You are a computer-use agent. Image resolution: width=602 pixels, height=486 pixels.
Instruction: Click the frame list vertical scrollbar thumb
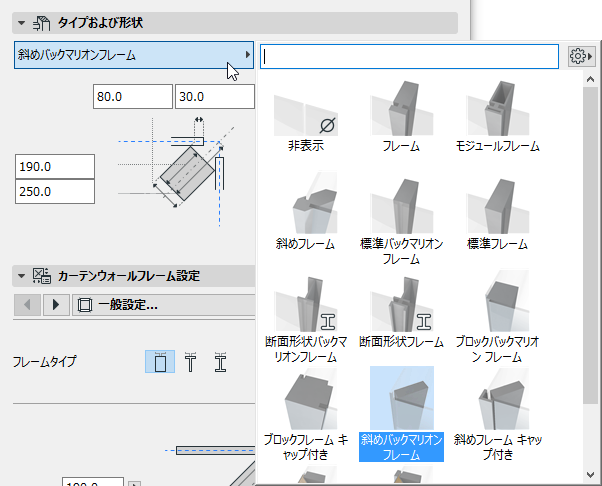590,245
